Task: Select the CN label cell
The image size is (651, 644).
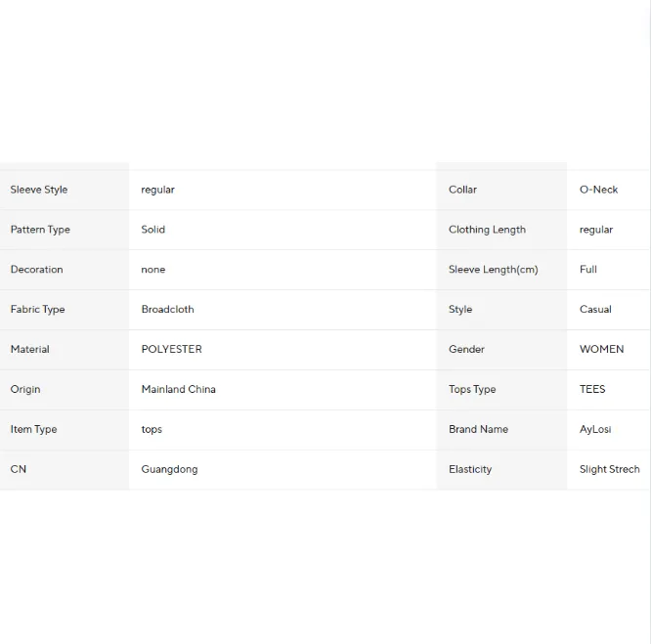Action: pyautogui.click(x=65, y=470)
